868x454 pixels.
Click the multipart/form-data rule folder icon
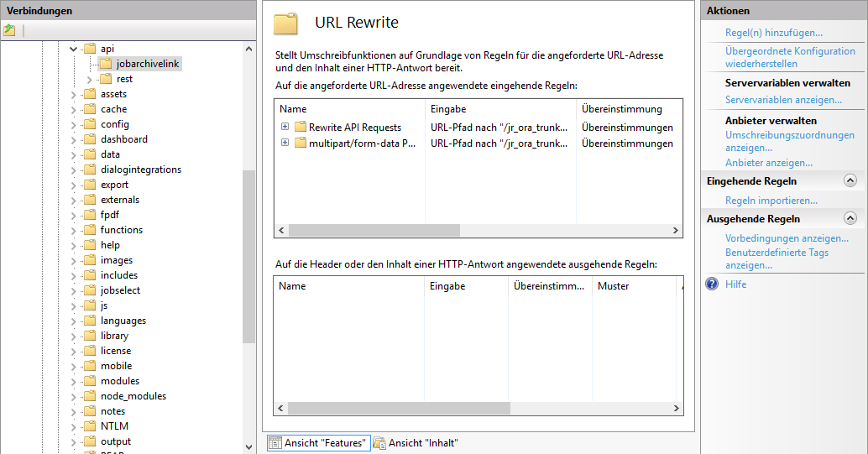(300, 144)
